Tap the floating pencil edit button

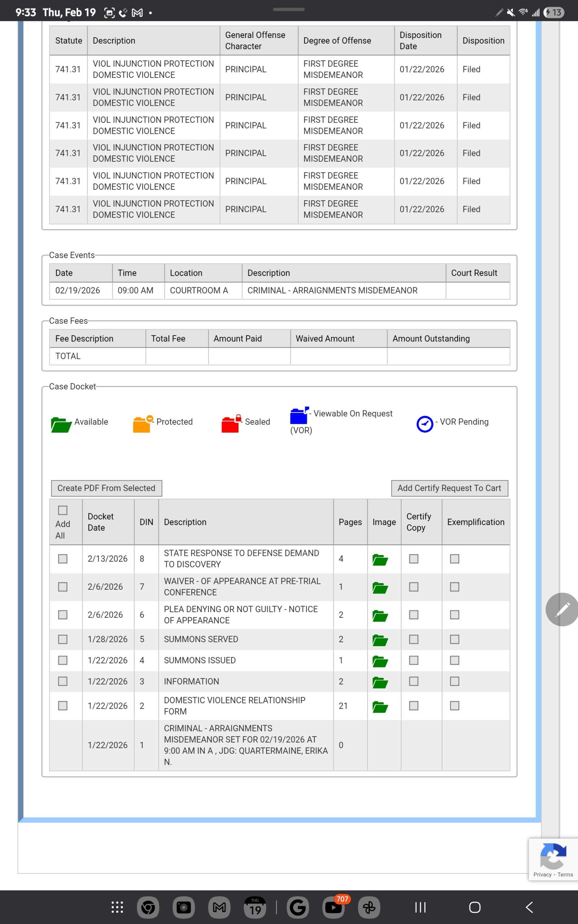pos(562,609)
